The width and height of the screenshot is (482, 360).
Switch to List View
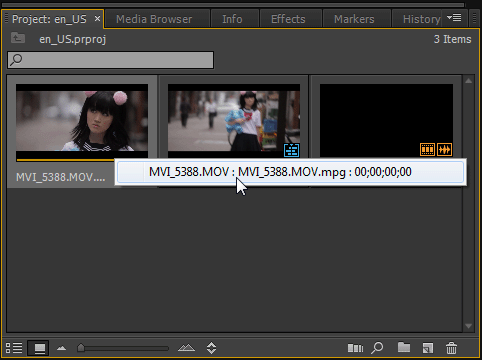(x=14, y=348)
